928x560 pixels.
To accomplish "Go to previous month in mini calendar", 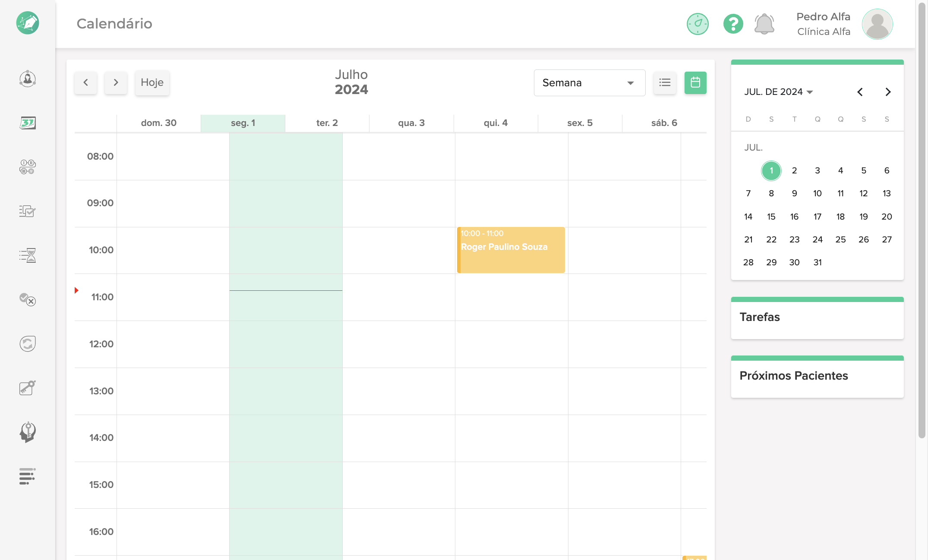I will point(860,92).
